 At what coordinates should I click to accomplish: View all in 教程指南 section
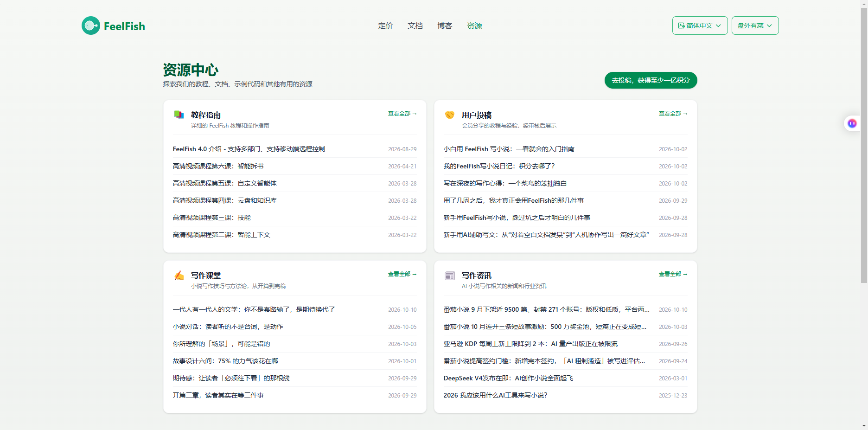pyautogui.click(x=402, y=114)
